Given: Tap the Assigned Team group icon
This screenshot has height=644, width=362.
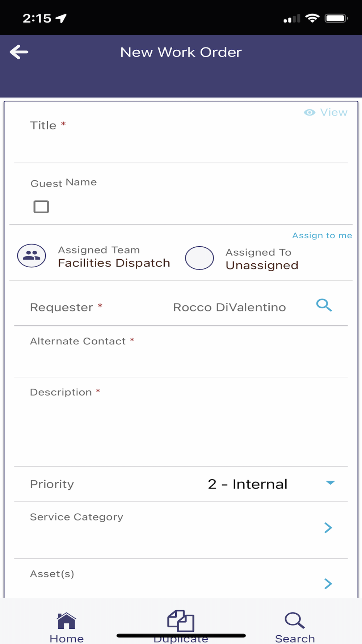Looking at the screenshot, I should coord(31,256).
